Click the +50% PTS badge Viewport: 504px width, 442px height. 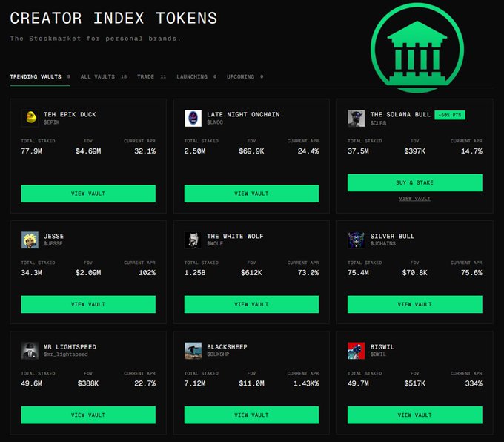click(x=450, y=115)
